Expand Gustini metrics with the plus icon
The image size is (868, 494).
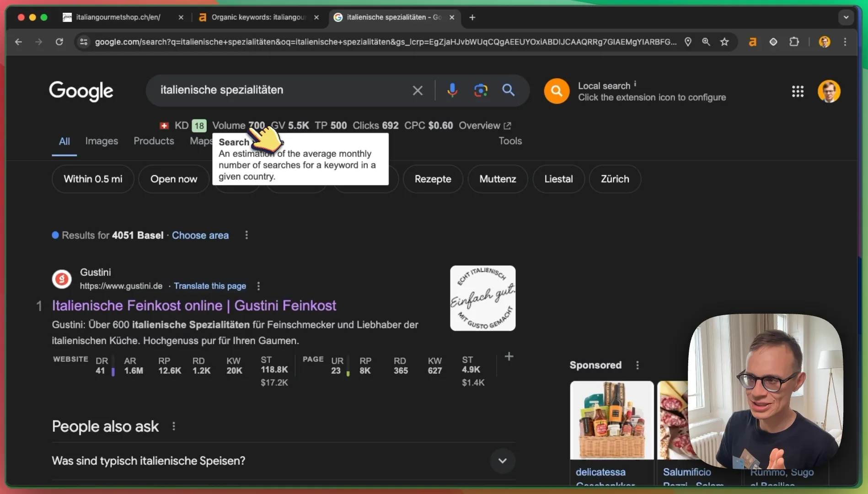[509, 356]
